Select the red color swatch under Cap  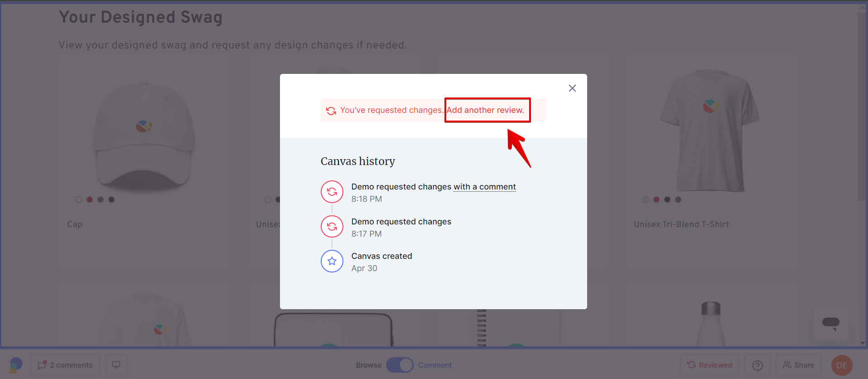(90, 199)
